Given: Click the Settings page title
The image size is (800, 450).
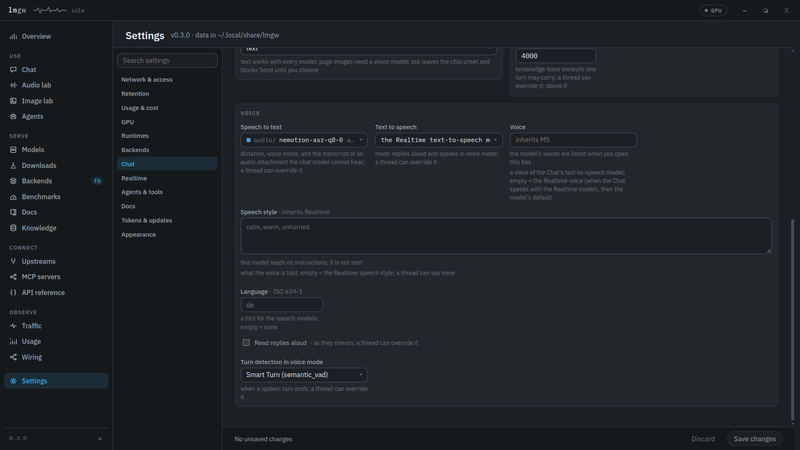Looking at the screenshot, I should 145,36.
